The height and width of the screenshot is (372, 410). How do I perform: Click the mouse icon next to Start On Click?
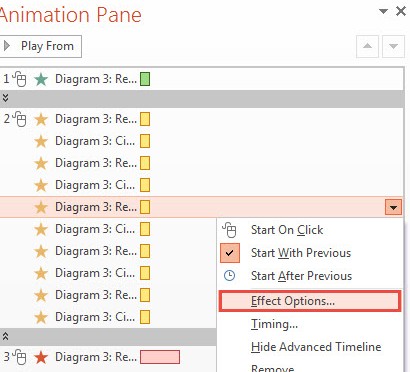coord(229,230)
